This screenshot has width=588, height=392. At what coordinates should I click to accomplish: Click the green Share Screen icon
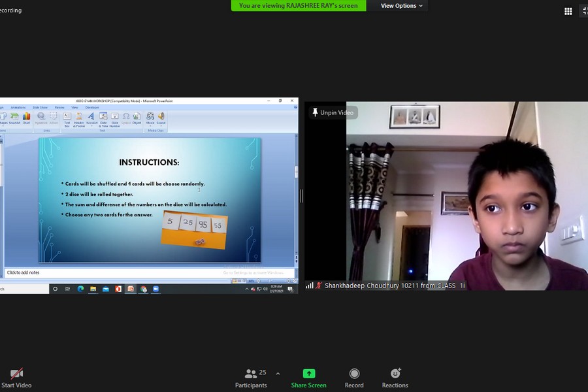point(309,373)
